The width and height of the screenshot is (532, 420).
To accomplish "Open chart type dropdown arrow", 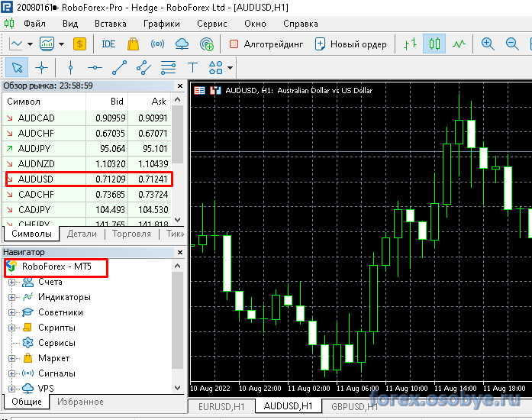I will tap(31, 44).
